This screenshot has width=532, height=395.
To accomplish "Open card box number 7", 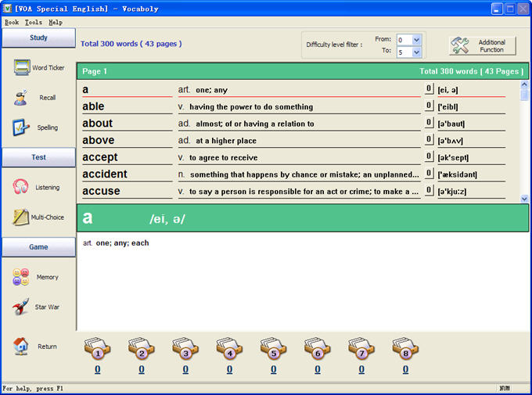I will [361, 348].
